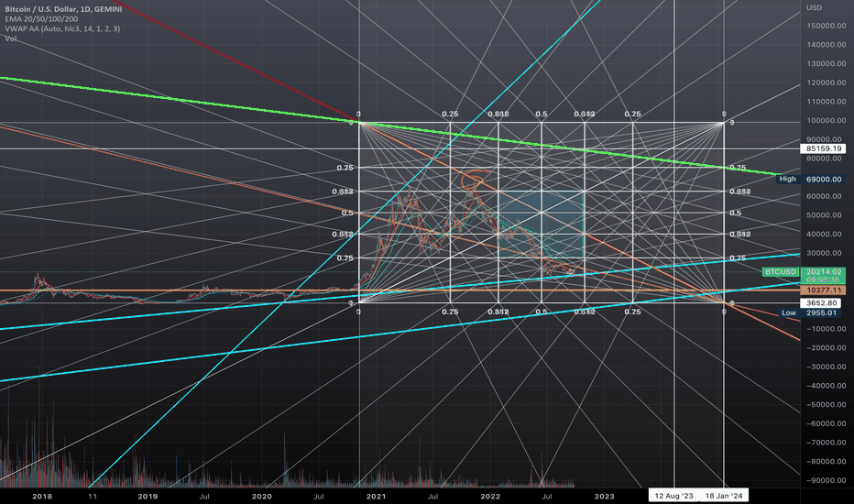Click the -10000.00 price axis value
This screenshot has width=854, height=504.
click(827, 329)
